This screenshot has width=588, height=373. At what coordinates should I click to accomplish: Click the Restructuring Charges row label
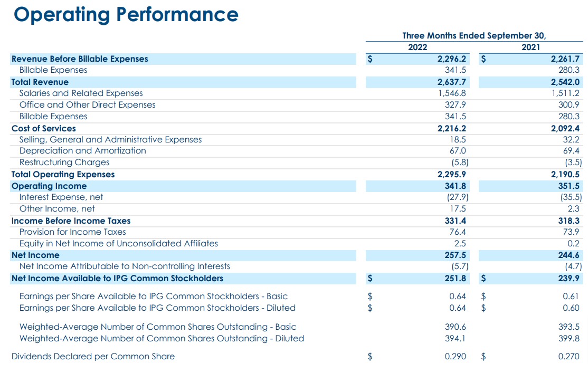click(x=64, y=162)
